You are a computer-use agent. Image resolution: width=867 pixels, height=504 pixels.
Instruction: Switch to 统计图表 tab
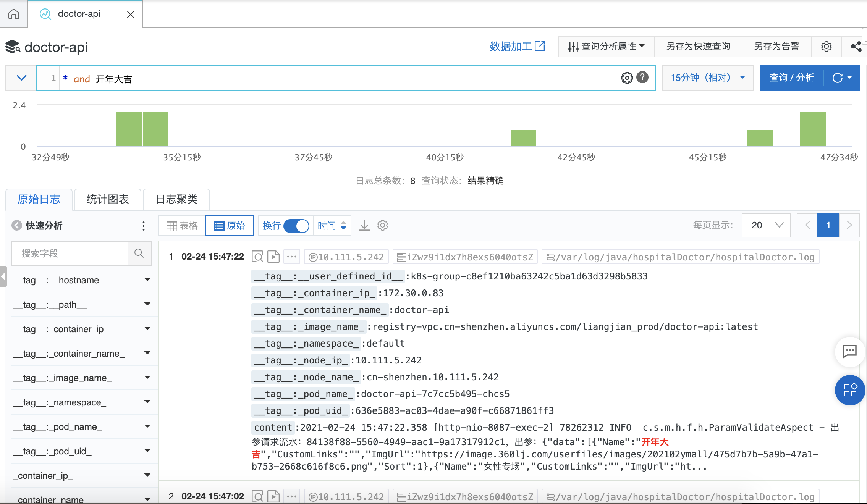click(x=108, y=199)
